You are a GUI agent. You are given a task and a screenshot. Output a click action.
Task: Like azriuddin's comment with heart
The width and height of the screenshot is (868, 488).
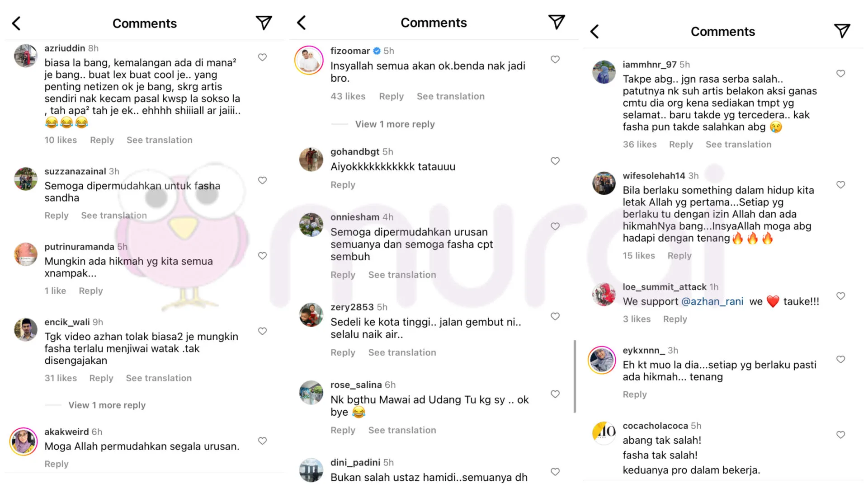[x=262, y=57]
